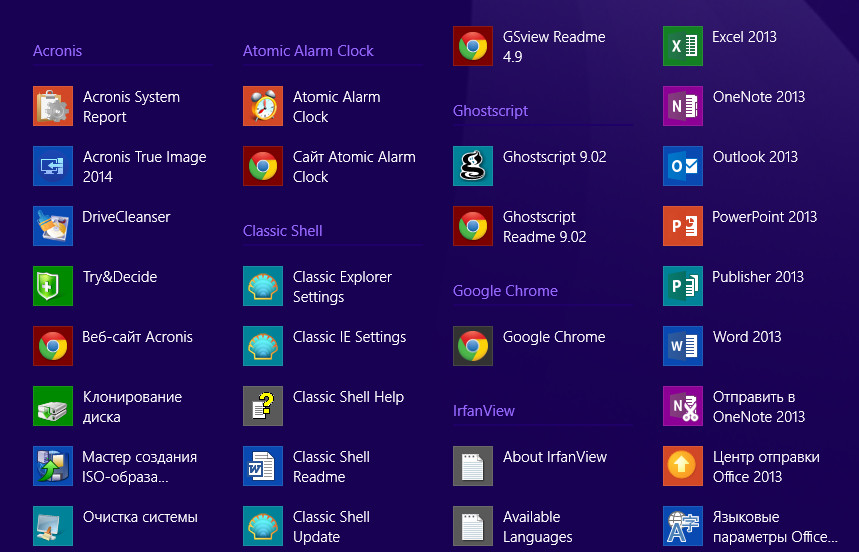Image resolution: width=859 pixels, height=552 pixels.
Task: Open Google Chrome browser
Action: pyautogui.click(x=473, y=346)
